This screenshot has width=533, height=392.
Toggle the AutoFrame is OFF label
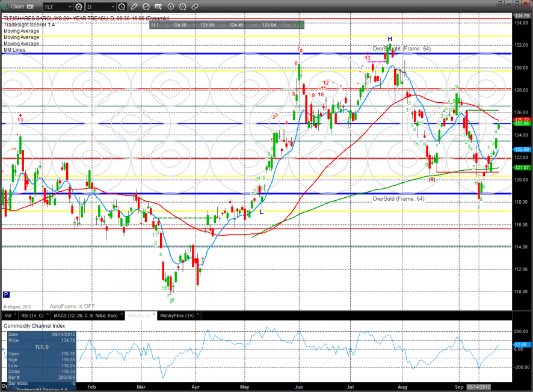(x=72, y=306)
